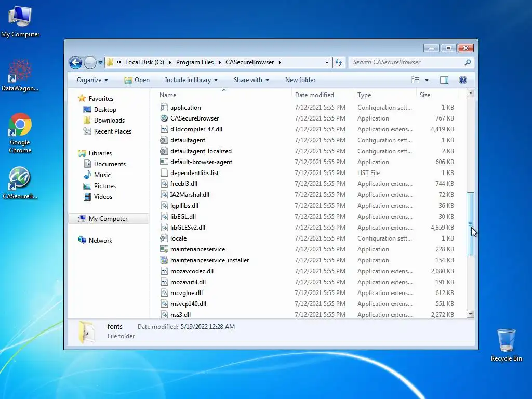The width and height of the screenshot is (532, 399).
Task: Open the recent pages dropdown arrow
Action: 100,63
